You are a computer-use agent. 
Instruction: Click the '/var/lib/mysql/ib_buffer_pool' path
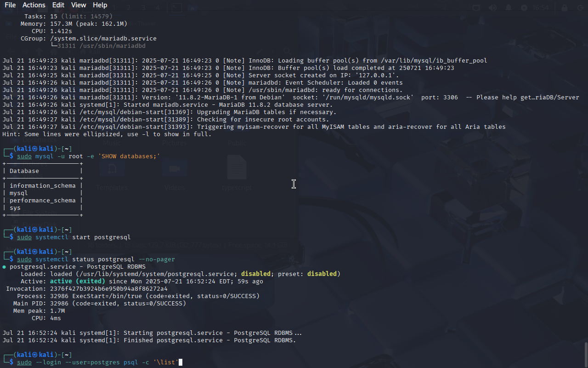[434, 61]
